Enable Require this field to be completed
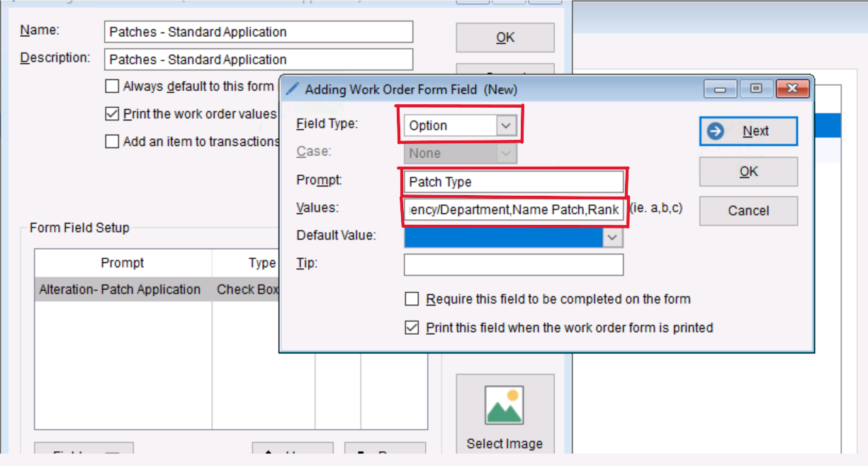This screenshot has height=466, width=868. (412, 299)
